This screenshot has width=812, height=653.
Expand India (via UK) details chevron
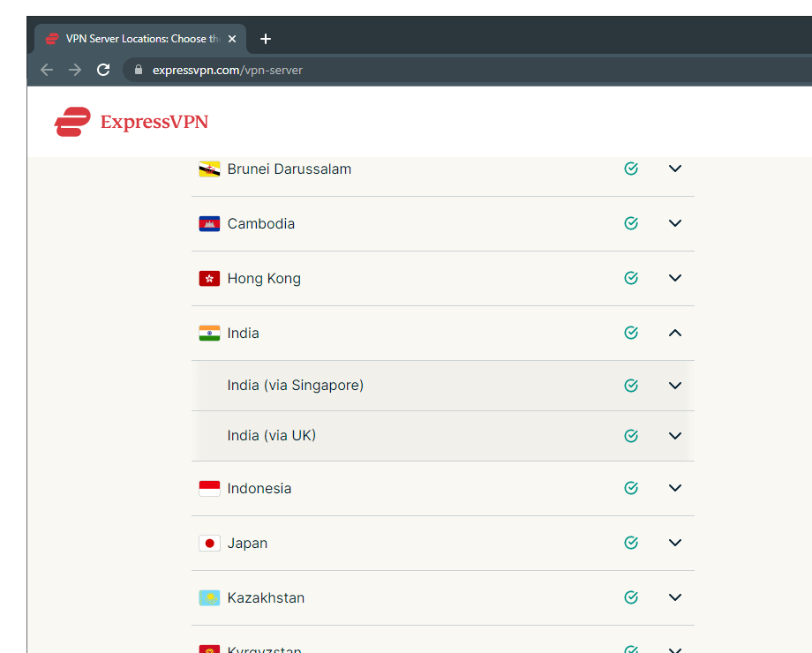[675, 436]
